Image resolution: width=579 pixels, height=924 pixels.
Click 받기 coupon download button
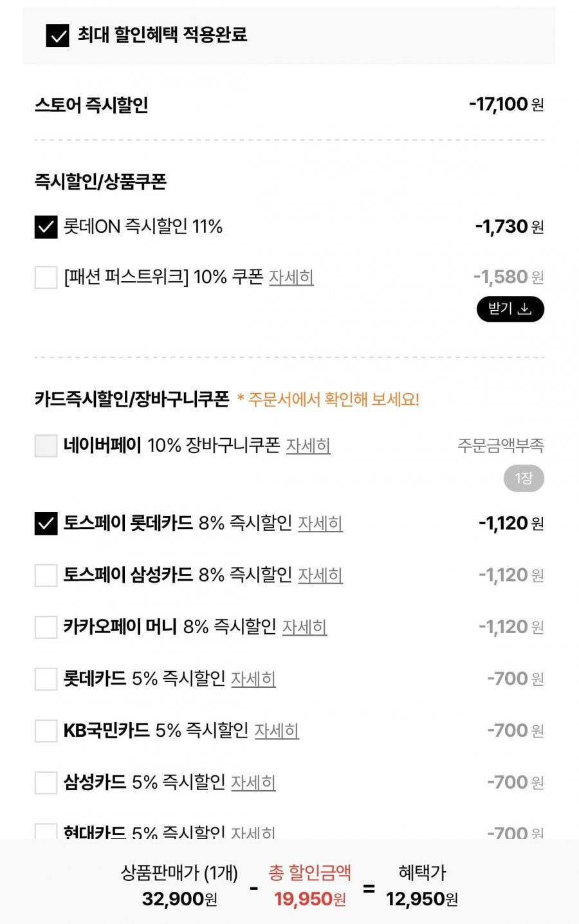pyautogui.click(x=510, y=310)
